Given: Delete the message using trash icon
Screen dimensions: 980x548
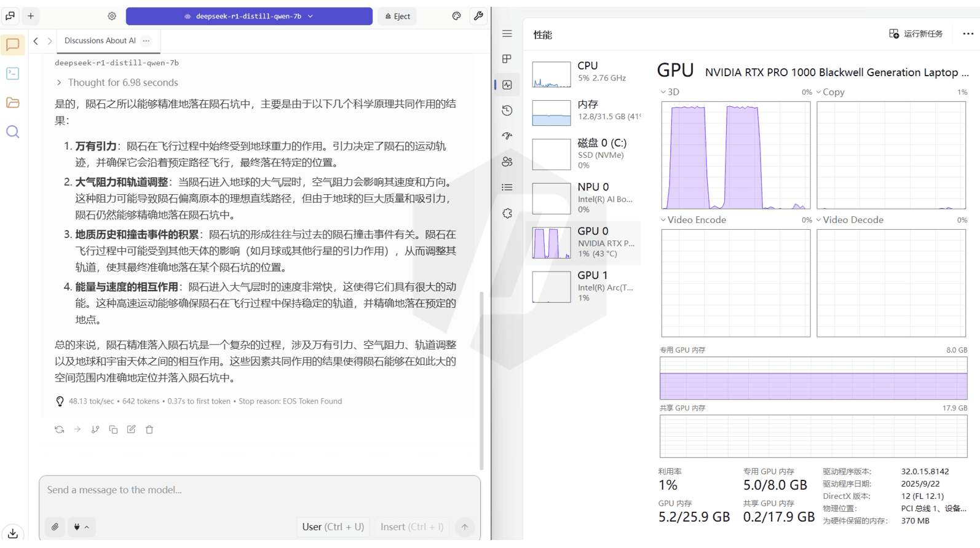Looking at the screenshot, I should point(149,429).
